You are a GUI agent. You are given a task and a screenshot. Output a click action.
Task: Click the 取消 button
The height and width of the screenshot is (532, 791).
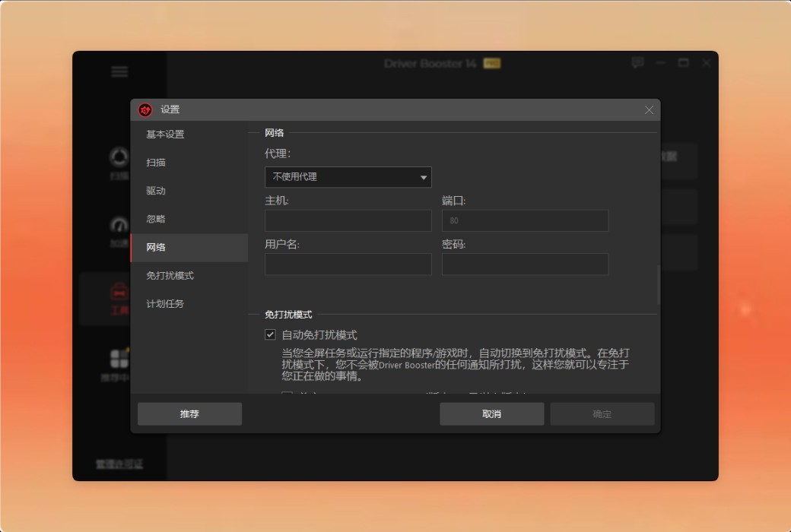click(492, 414)
